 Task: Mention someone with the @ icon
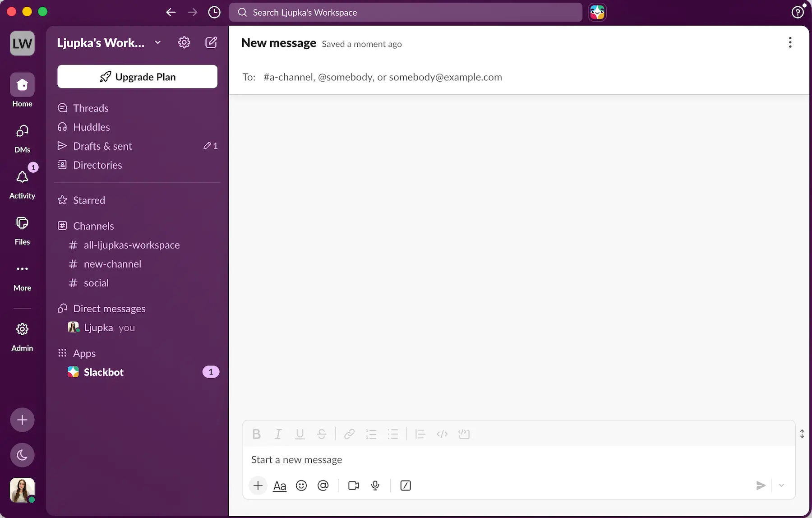(323, 486)
